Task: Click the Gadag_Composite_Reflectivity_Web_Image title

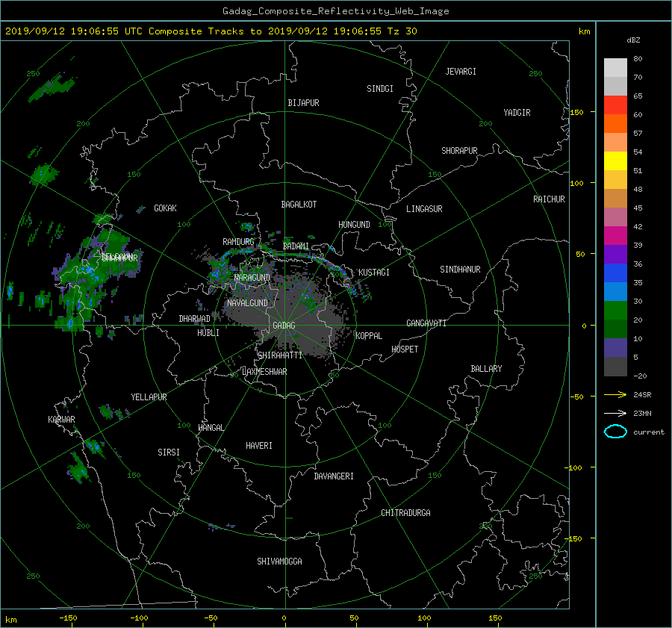Action: coord(335,11)
